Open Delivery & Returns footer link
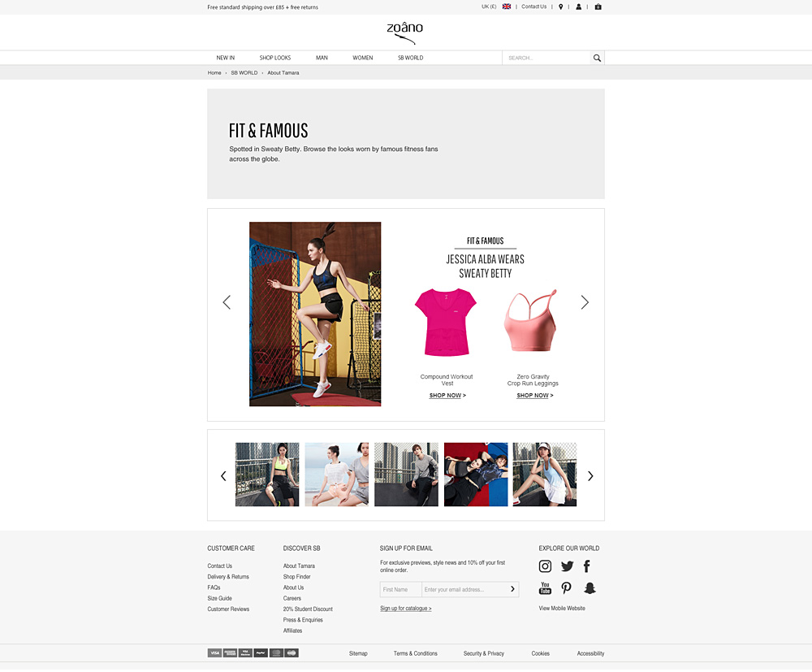 tap(228, 577)
